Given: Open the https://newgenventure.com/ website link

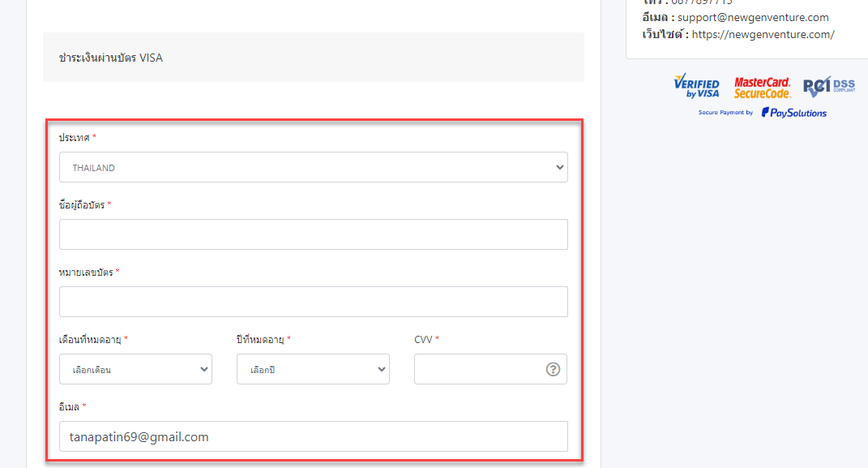Looking at the screenshot, I should coord(763,34).
